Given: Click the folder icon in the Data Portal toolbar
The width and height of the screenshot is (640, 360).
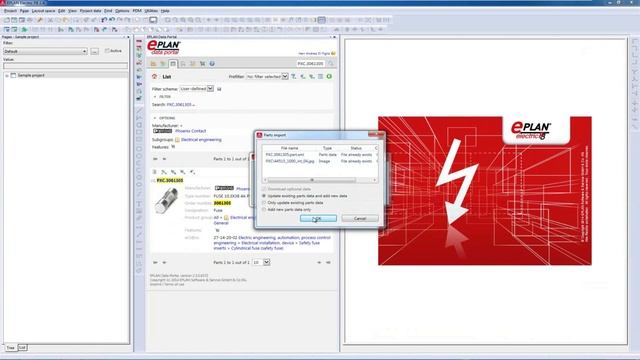Looking at the screenshot, I should click(153, 64).
